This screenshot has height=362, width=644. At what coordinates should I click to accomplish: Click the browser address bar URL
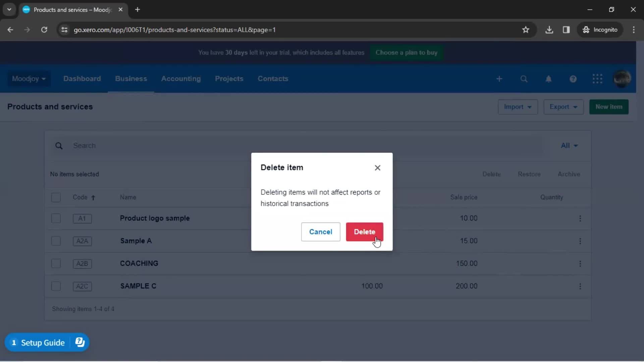click(x=174, y=30)
